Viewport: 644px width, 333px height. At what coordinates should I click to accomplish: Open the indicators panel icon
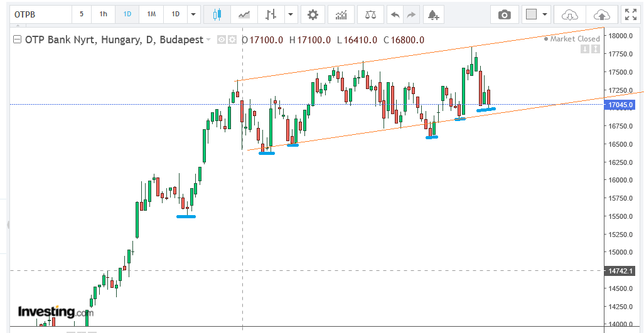tap(341, 14)
